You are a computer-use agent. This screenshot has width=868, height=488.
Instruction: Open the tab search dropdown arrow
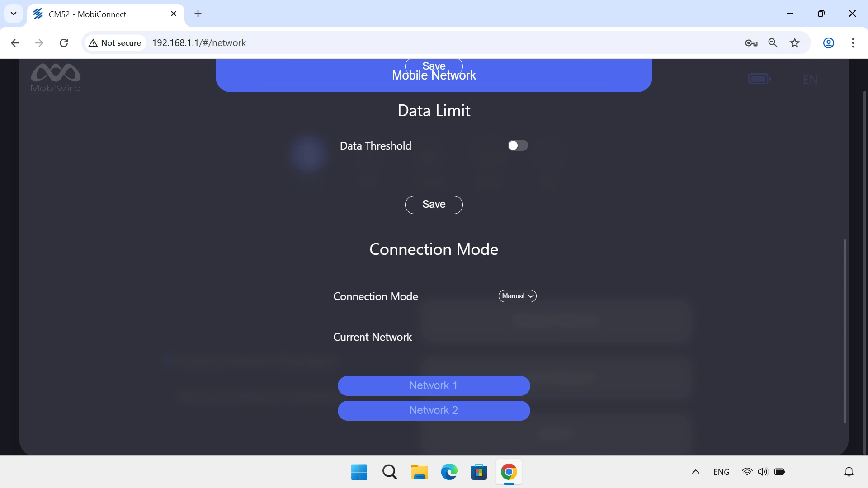click(13, 14)
